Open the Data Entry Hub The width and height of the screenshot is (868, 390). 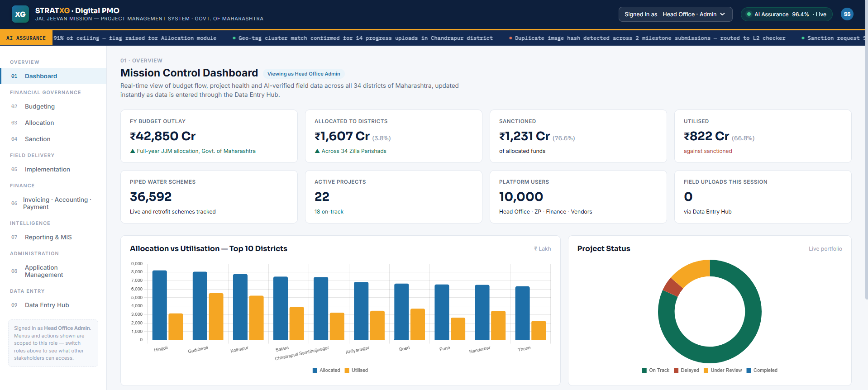(x=53, y=305)
